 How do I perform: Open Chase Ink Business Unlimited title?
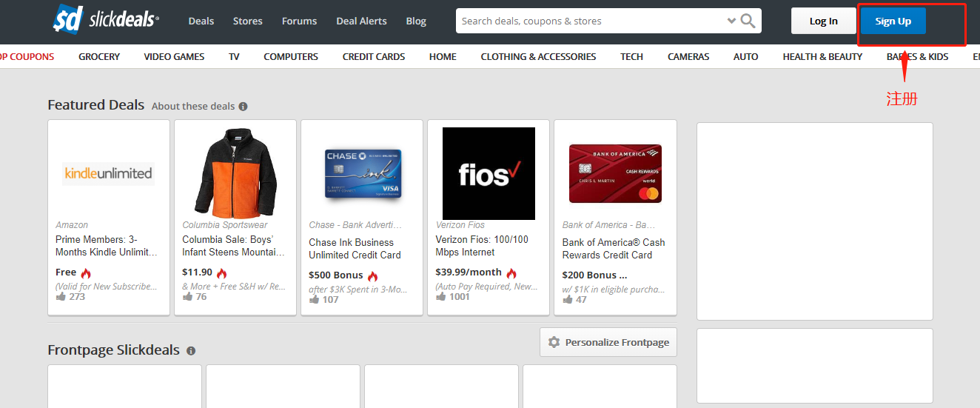[355, 249]
